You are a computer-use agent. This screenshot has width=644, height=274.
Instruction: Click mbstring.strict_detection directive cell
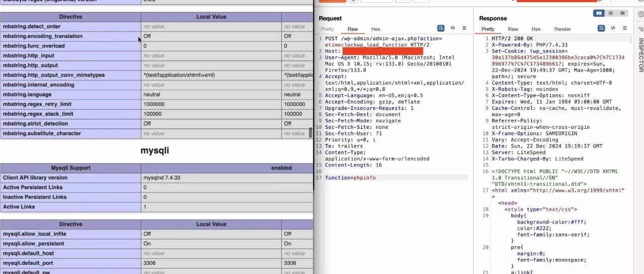pos(70,123)
